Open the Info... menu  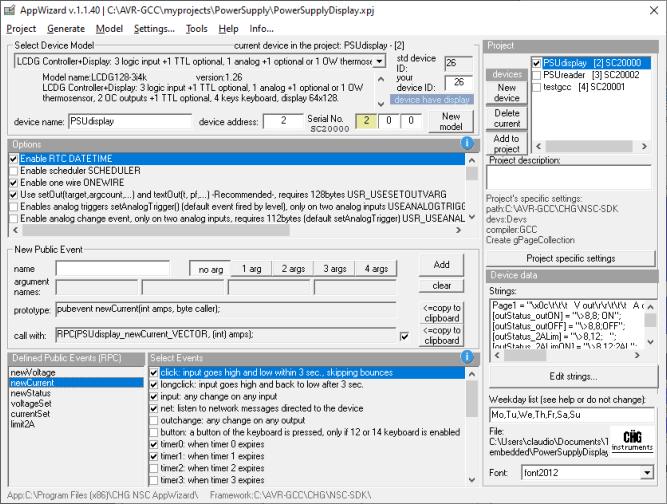[261, 28]
